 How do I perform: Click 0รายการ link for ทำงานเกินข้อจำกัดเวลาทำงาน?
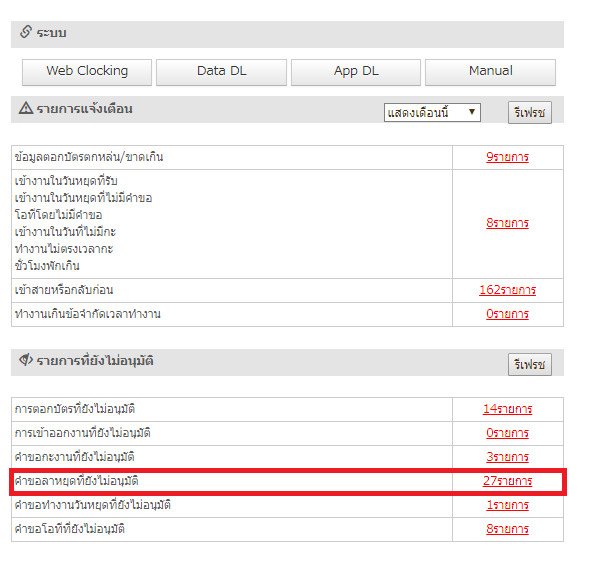point(507,314)
